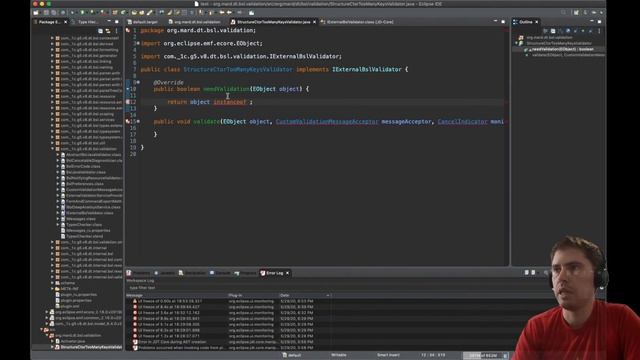Maximize the Package Explorer view
The height and width of the screenshot is (360, 640).
click(x=117, y=22)
